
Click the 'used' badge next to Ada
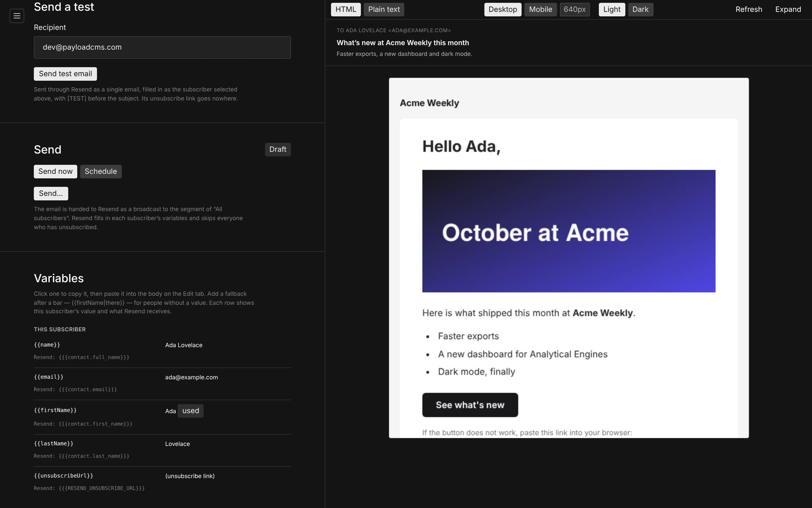[191, 411]
